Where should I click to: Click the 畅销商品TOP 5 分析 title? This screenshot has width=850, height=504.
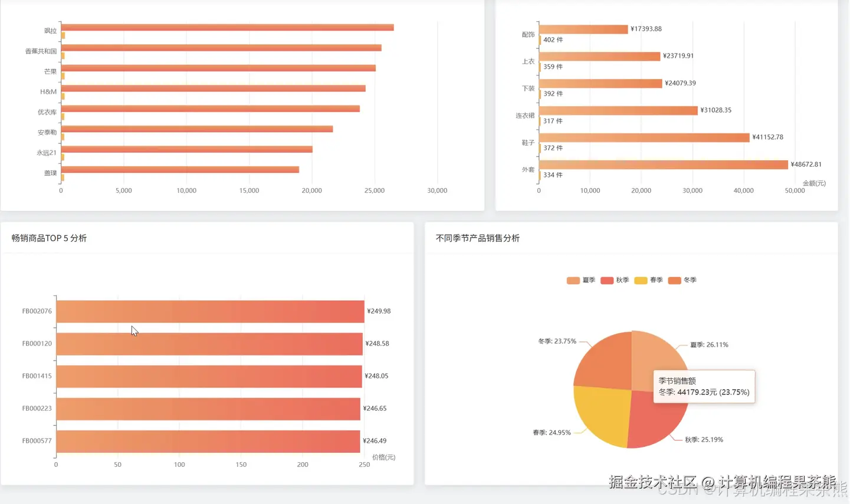click(49, 238)
